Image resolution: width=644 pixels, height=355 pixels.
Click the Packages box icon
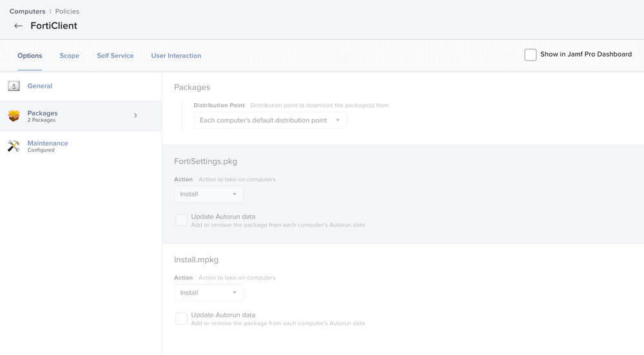[x=14, y=116]
